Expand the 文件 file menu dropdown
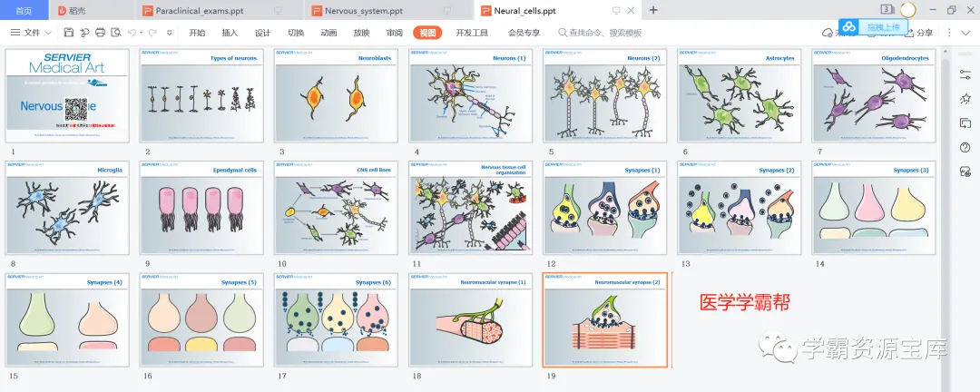Image resolution: width=980 pixels, height=392 pixels. (31, 33)
